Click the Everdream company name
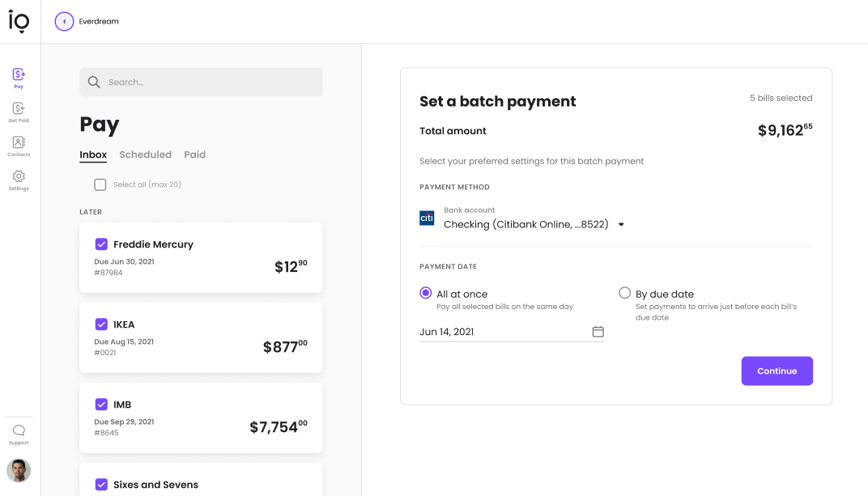868x496 pixels. pos(99,22)
